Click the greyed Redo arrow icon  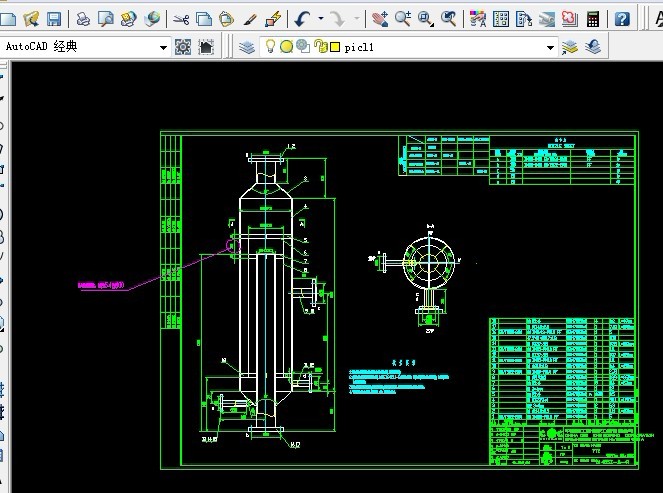(337, 19)
